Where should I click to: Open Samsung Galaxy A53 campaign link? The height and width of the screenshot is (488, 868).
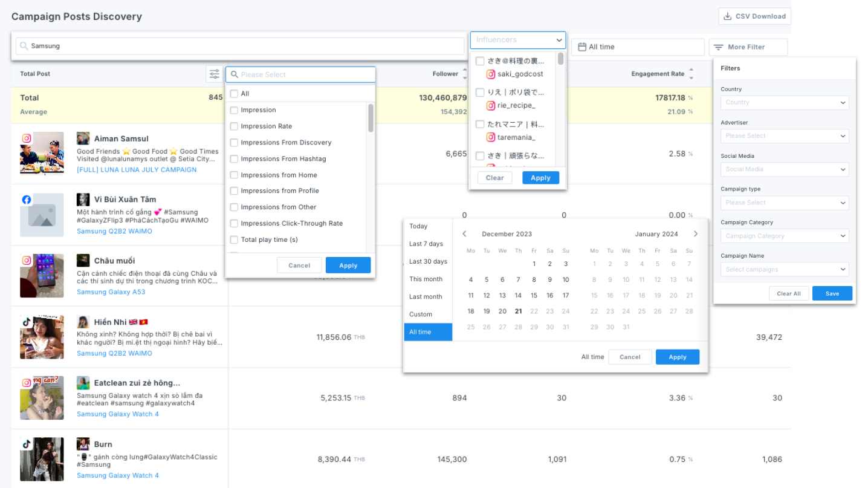coord(111,292)
